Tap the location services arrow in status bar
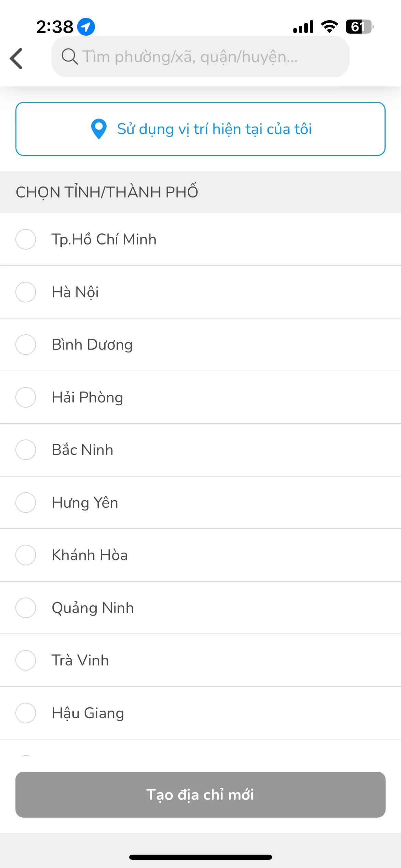Viewport: 401px width, 868px height. point(86,27)
